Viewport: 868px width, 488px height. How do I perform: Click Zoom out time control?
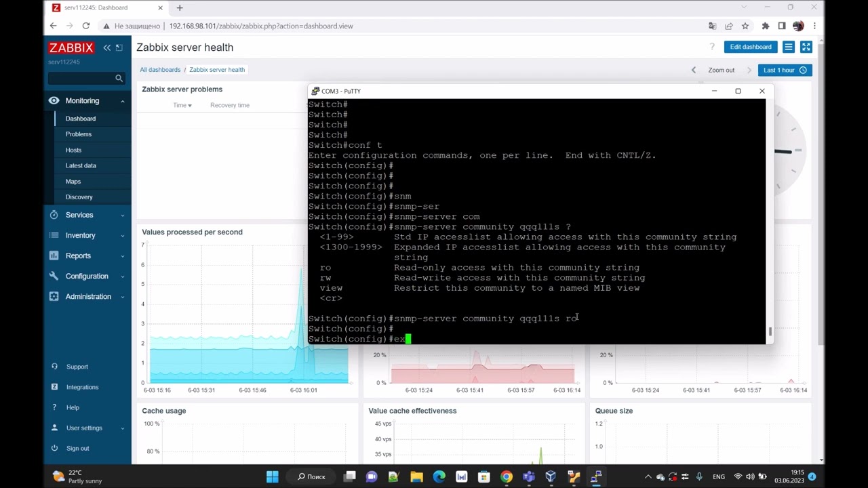click(721, 70)
